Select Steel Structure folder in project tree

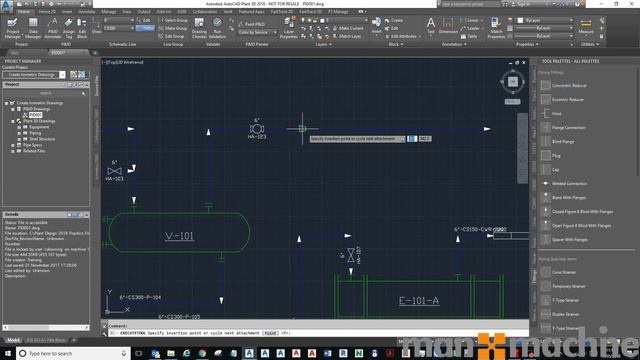pyautogui.click(x=42, y=139)
